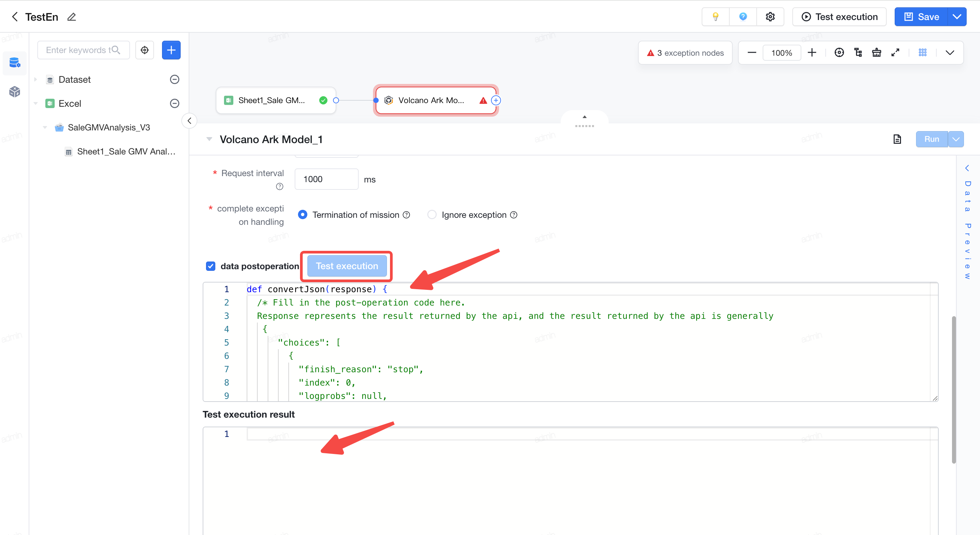Click the highlighted Test execution button
This screenshot has width=980, height=535.
347,266
